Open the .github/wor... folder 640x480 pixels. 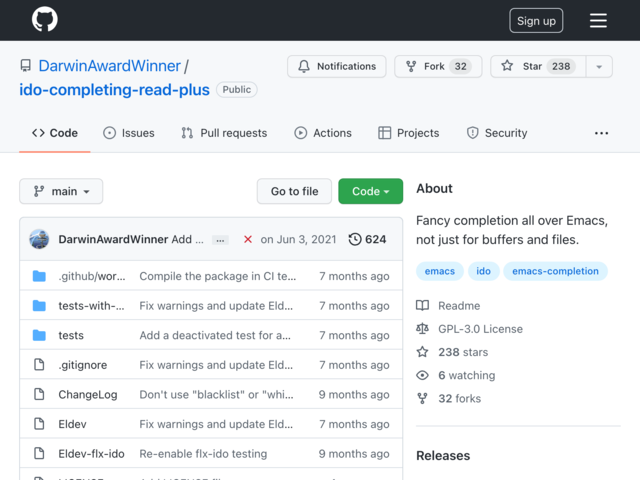pos(92,276)
